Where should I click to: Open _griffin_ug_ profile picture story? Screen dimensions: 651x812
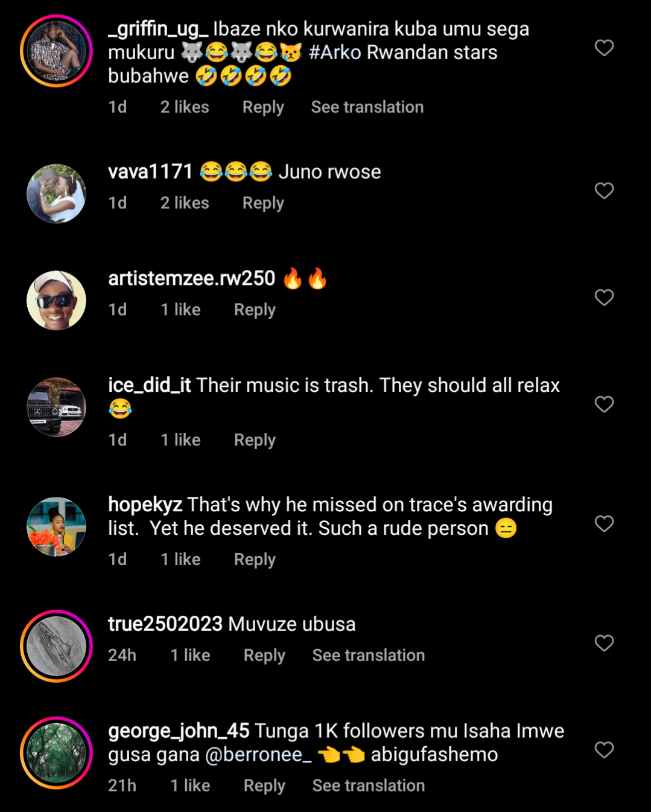[x=56, y=51]
